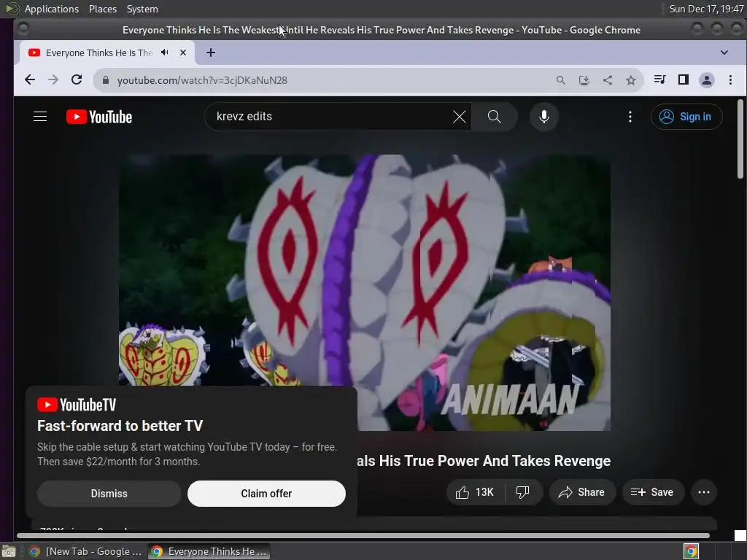Open Chrome's three-dot menu
The height and width of the screenshot is (560, 747).
pyautogui.click(x=730, y=79)
